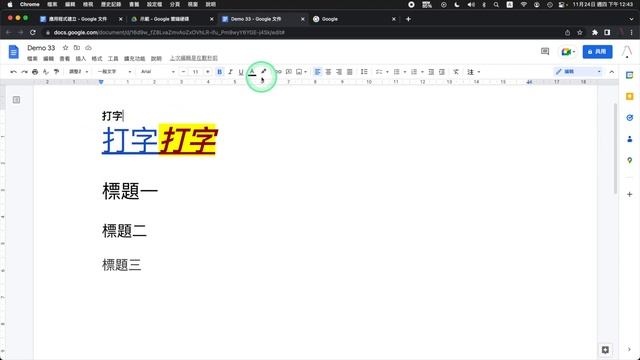Open the paragraph style dropdown

tap(114, 72)
